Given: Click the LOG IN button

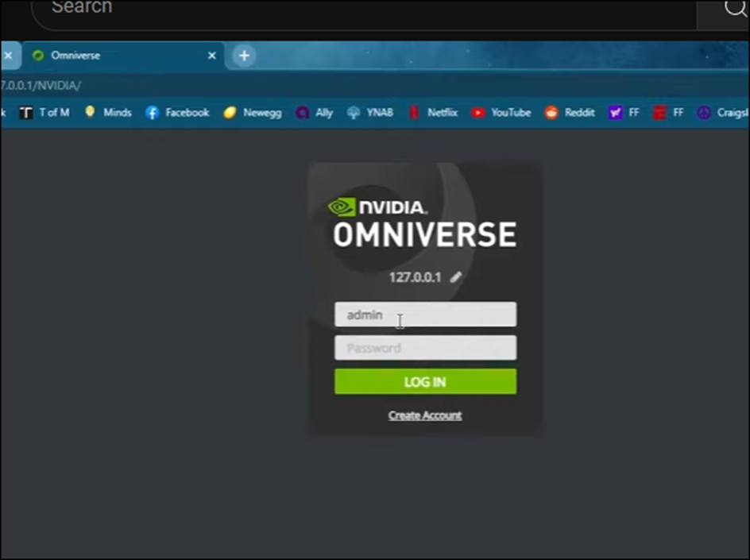Looking at the screenshot, I should [425, 381].
